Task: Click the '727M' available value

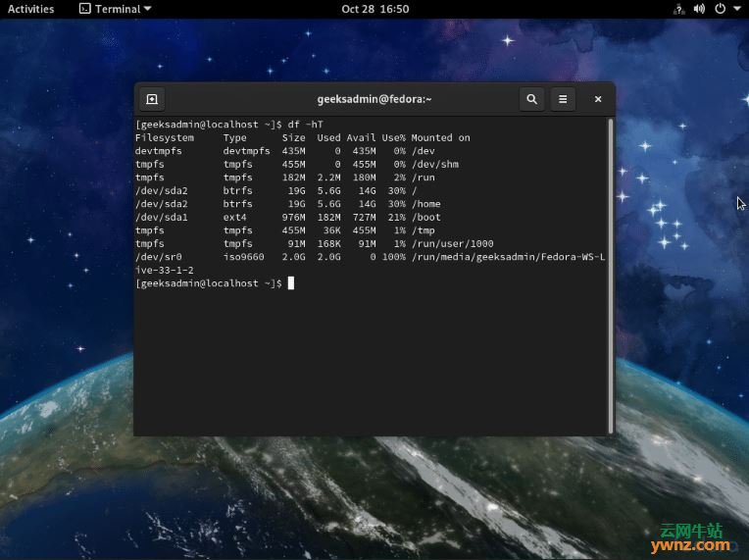Action: point(364,218)
